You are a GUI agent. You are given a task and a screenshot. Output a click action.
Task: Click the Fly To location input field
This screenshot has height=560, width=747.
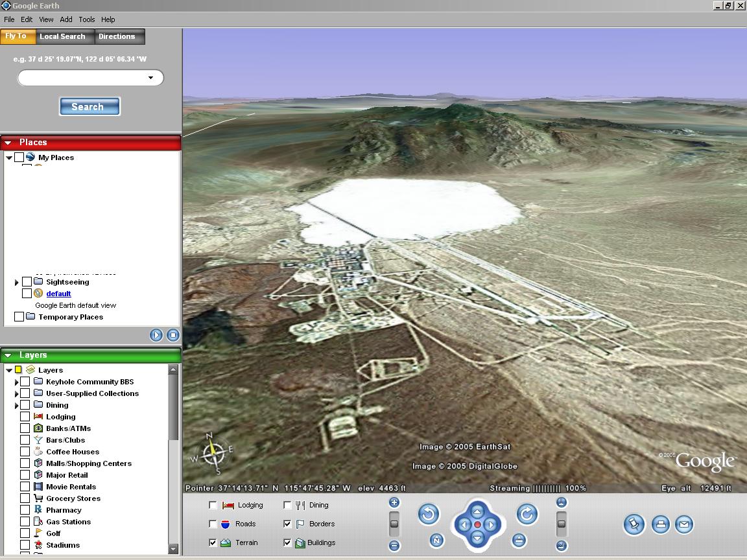[x=91, y=78]
